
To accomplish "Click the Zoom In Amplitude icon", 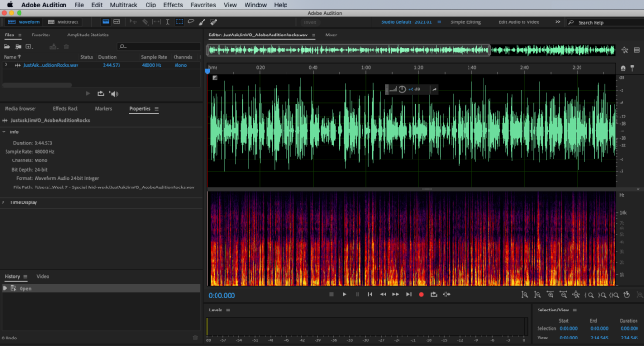I will coord(525,295).
